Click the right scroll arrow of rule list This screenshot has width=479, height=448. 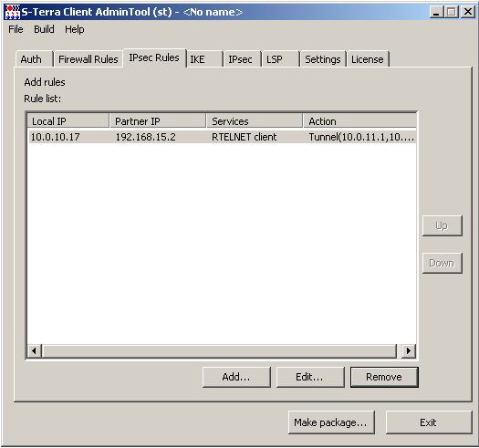(x=409, y=350)
